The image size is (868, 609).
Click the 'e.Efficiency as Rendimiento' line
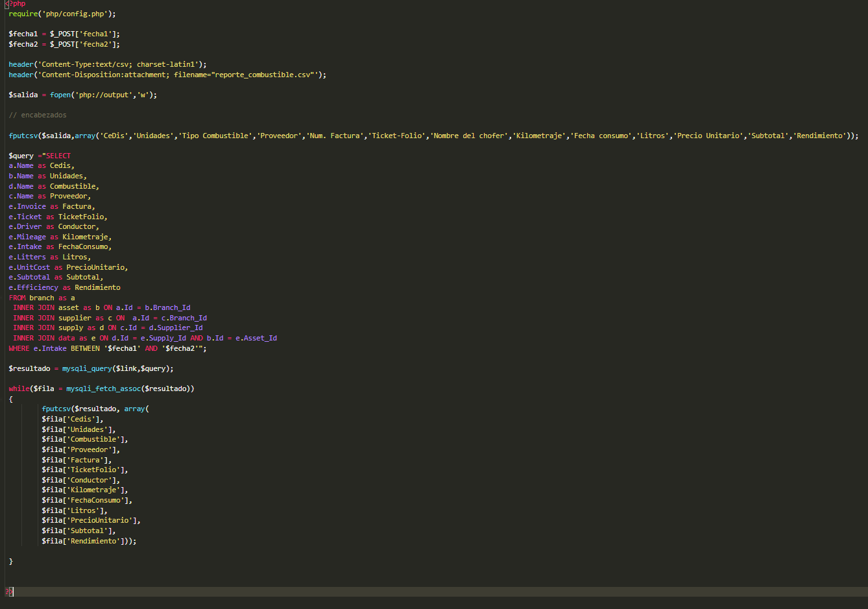64,287
